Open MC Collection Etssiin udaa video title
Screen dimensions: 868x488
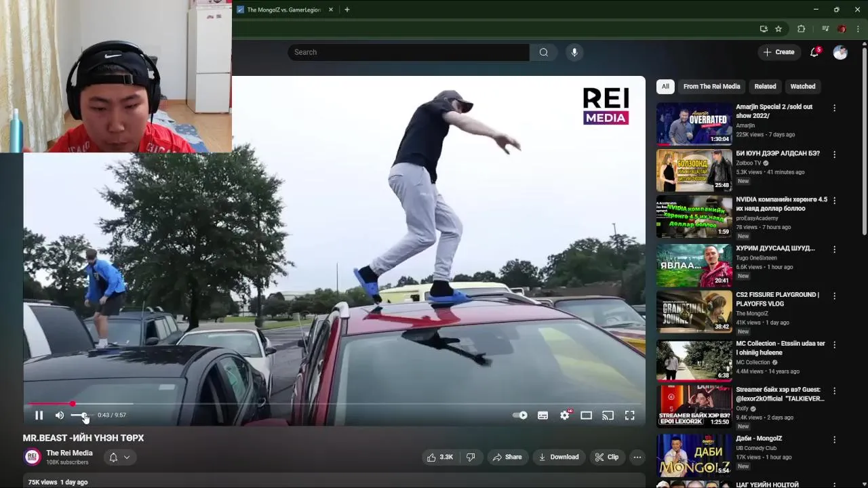pos(781,348)
